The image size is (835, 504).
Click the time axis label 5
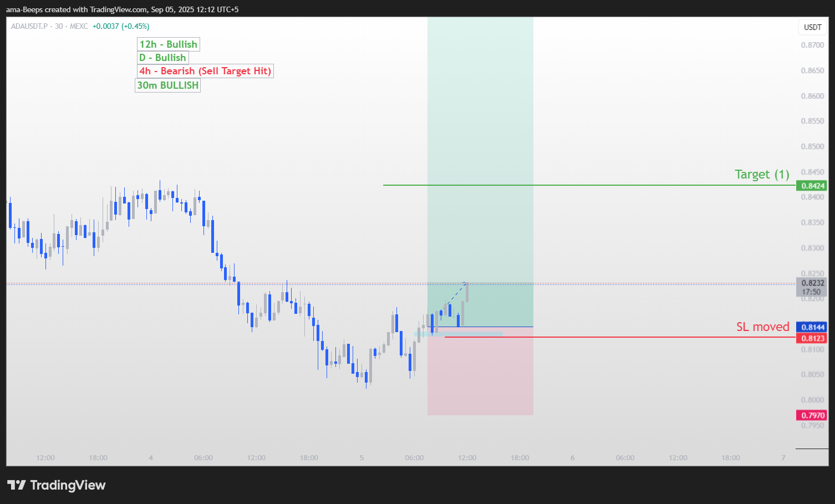362,458
